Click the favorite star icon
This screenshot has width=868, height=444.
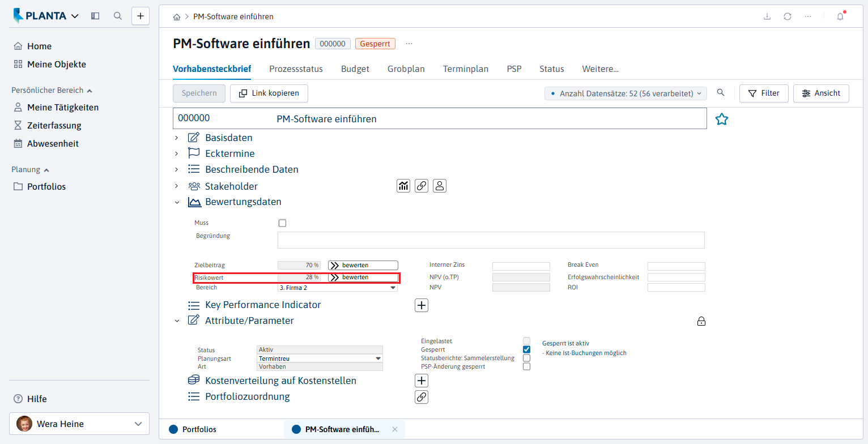(x=721, y=119)
